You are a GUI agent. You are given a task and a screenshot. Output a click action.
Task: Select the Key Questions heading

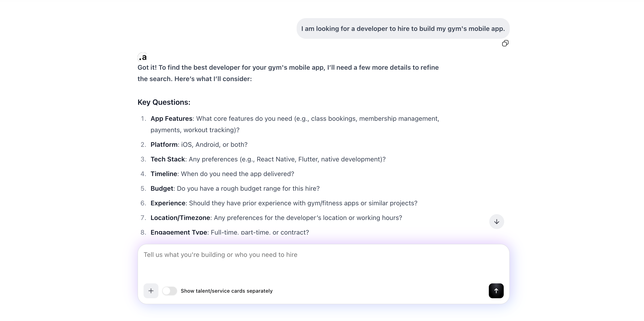(x=164, y=102)
